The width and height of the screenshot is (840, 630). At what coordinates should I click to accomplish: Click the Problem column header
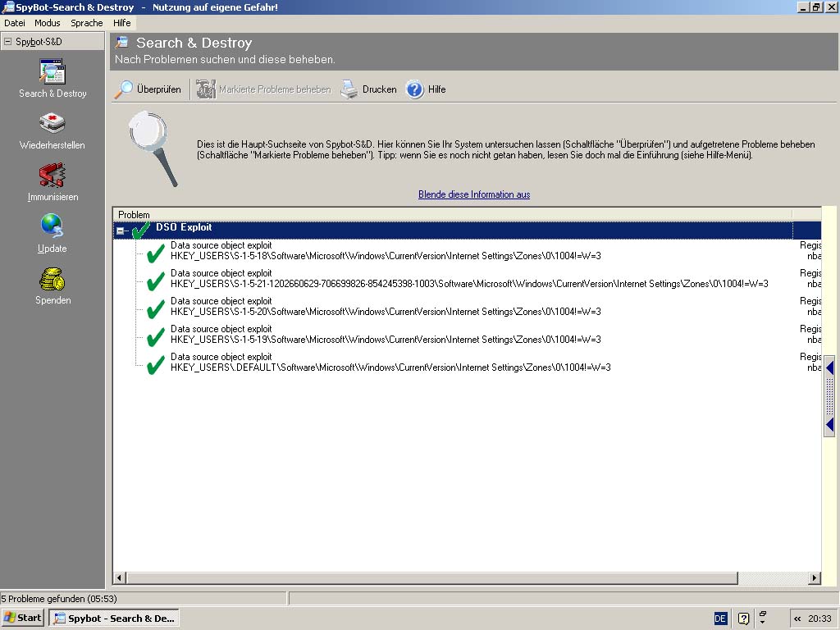pos(452,214)
